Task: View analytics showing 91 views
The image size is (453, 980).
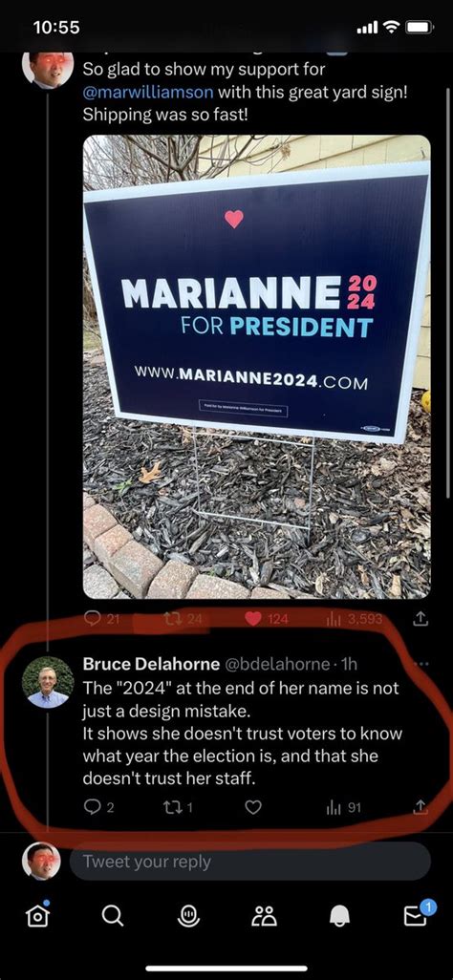Action: pos(343,807)
